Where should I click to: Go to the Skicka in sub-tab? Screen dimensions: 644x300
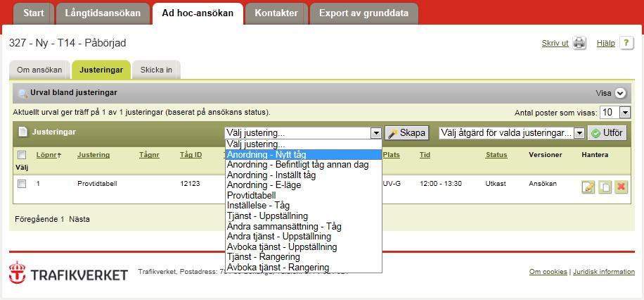[x=156, y=70]
